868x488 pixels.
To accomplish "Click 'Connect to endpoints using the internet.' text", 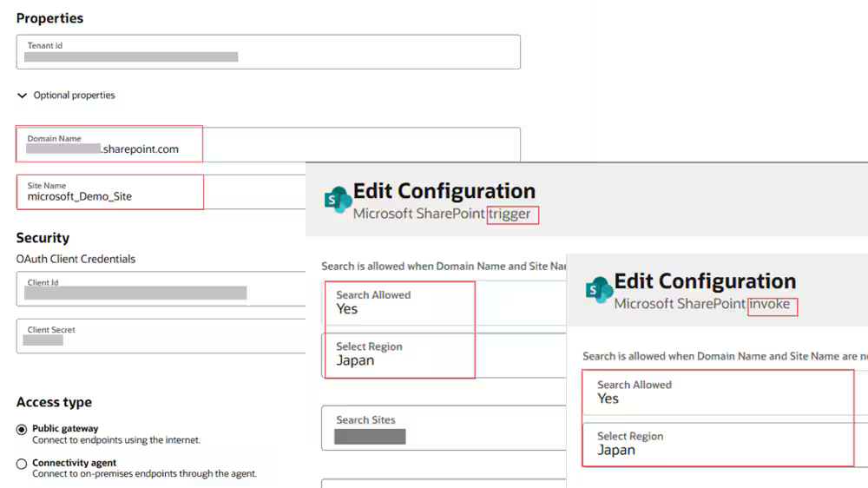I will [x=116, y=440].
